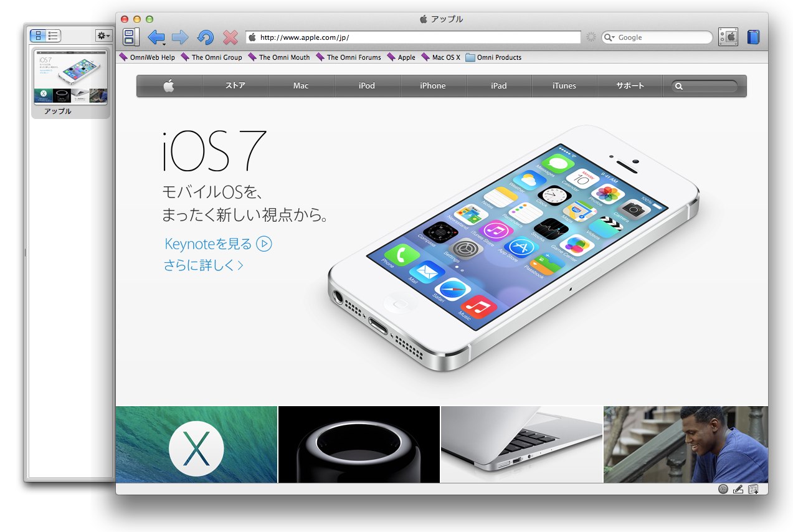Click the iPhone 5s hero image
The height and width of the screenshot is (532, 793).
pos(514,249)
